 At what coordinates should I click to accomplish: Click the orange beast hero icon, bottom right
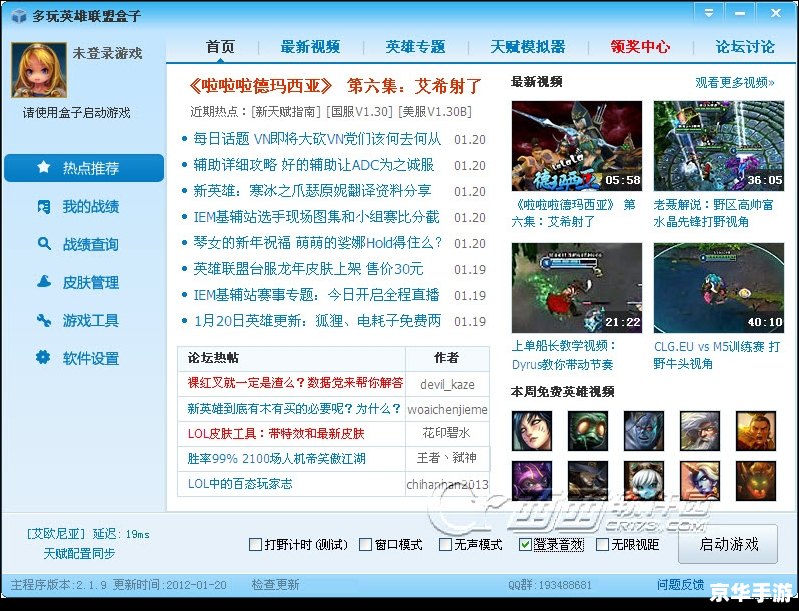pos(756,481)
